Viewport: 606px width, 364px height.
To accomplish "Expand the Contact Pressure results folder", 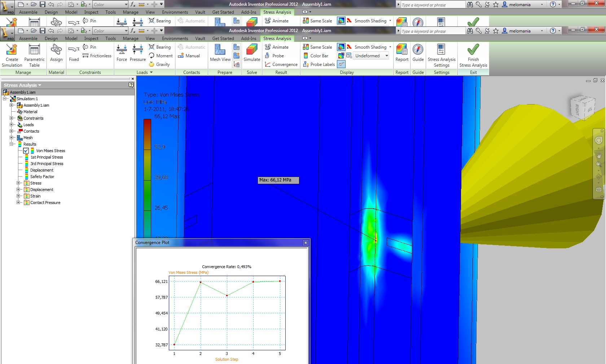I will point(18,203).
